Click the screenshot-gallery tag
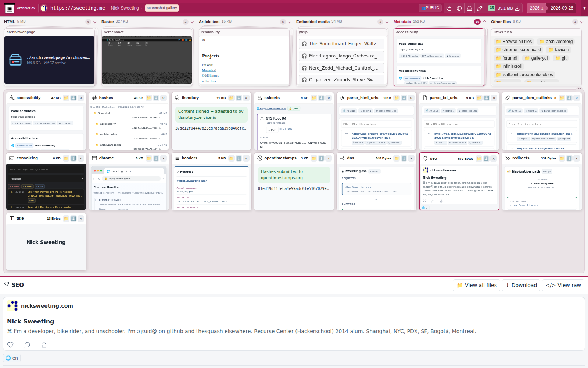588x368 pixels. click(162, 8)
